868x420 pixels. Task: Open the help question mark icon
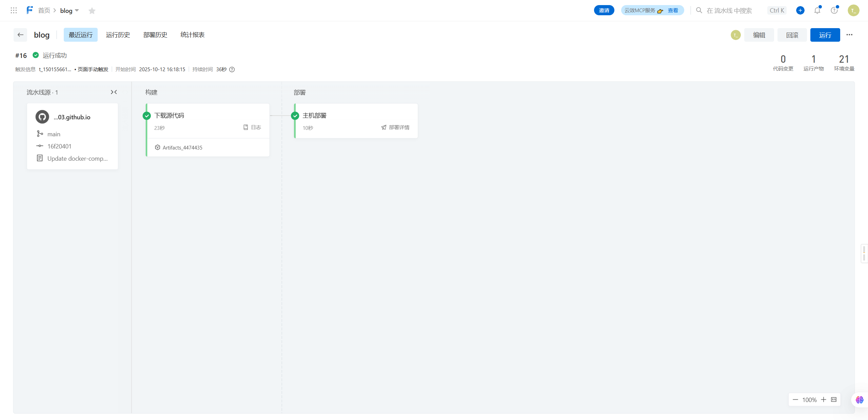coord(834,11)
